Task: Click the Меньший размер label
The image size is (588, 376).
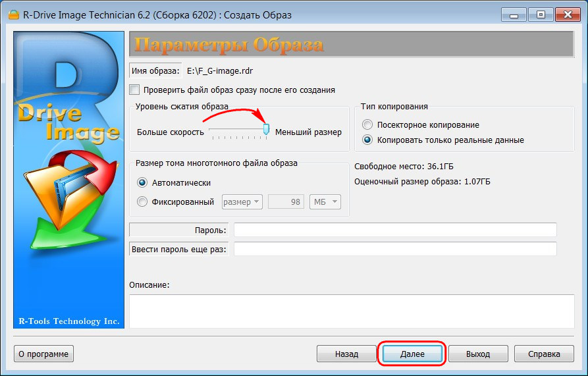Action: [x=308, y=132]
